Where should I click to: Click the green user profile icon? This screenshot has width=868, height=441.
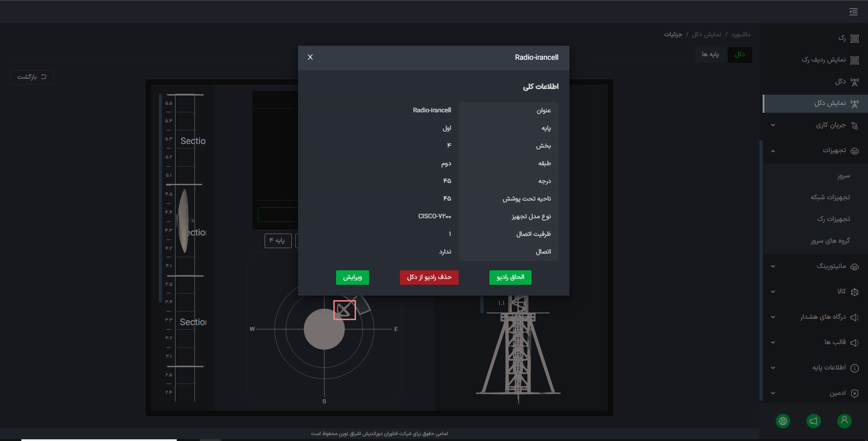(x=844, y=421)
